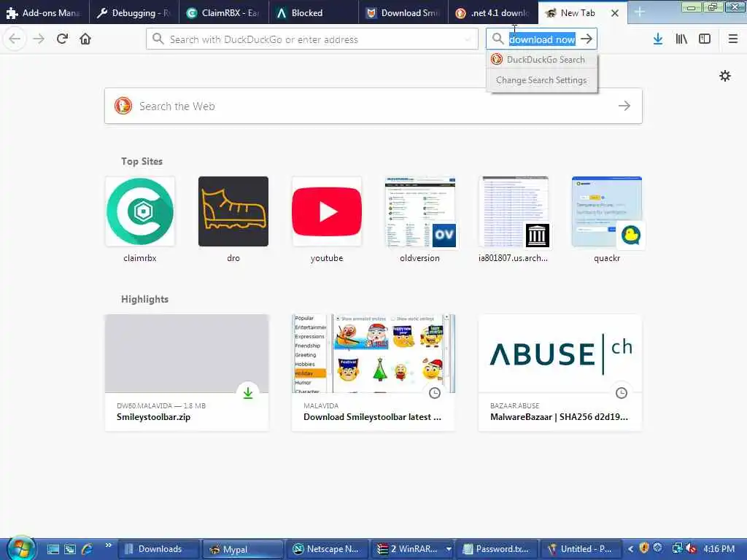Open the Library bookshelf icon
747x560 pixels.
681,39
